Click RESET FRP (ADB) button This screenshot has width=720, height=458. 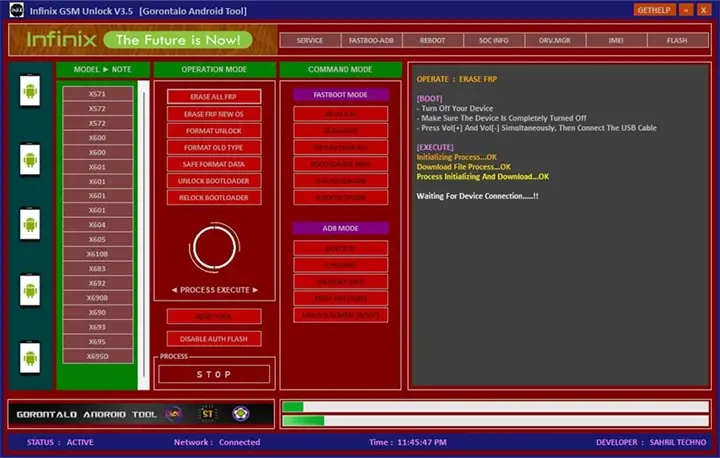click(x=340, y=298)
